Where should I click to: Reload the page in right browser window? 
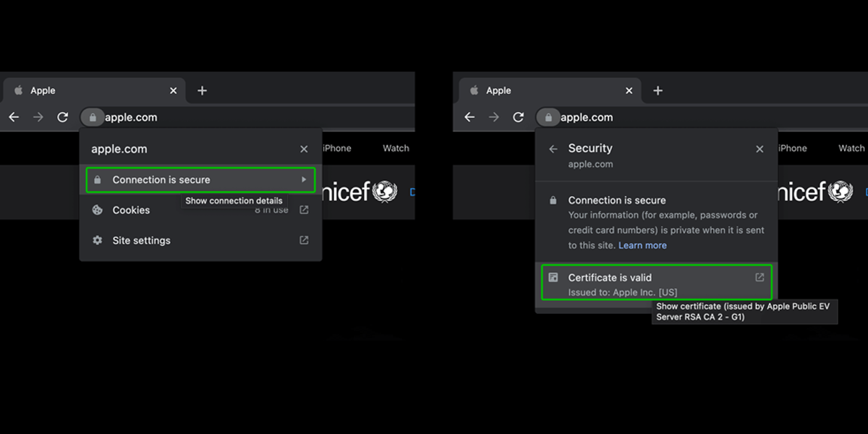click(519, 117)
